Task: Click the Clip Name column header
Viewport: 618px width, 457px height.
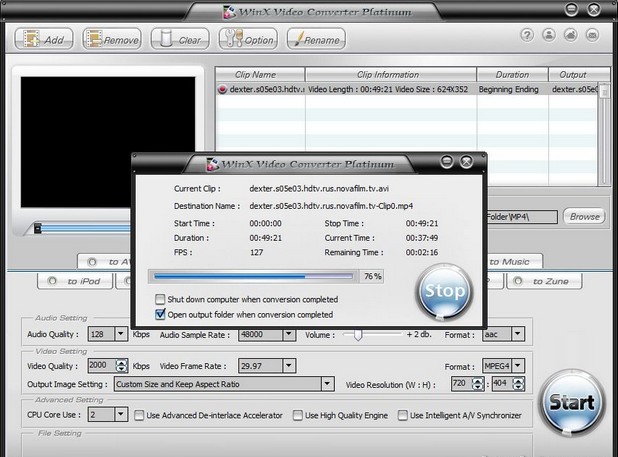Action: (x=260, y=74)
